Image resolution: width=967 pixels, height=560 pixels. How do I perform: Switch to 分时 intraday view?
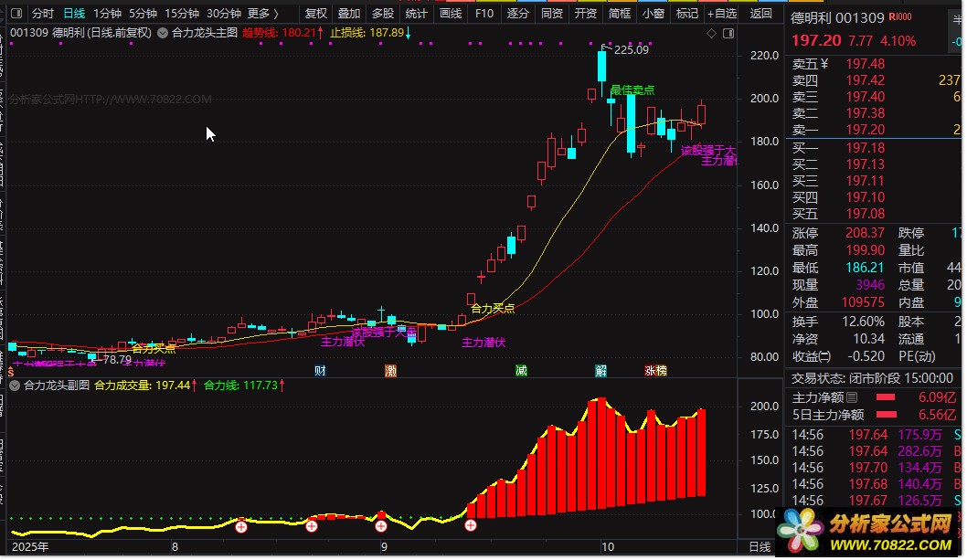[x=43, y=13]
